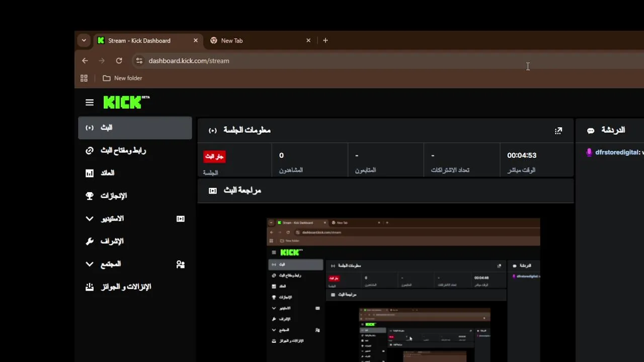Click the link icon beside رابط ومفتاح البث
Screen dimensions: 644x362
pyautogui.click(x=90, y=150)
